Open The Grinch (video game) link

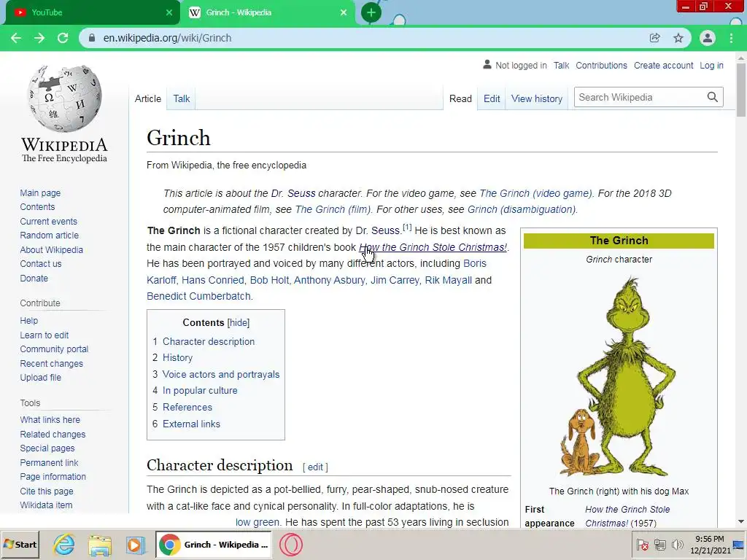pyautogui.click(x=536, y=193)
